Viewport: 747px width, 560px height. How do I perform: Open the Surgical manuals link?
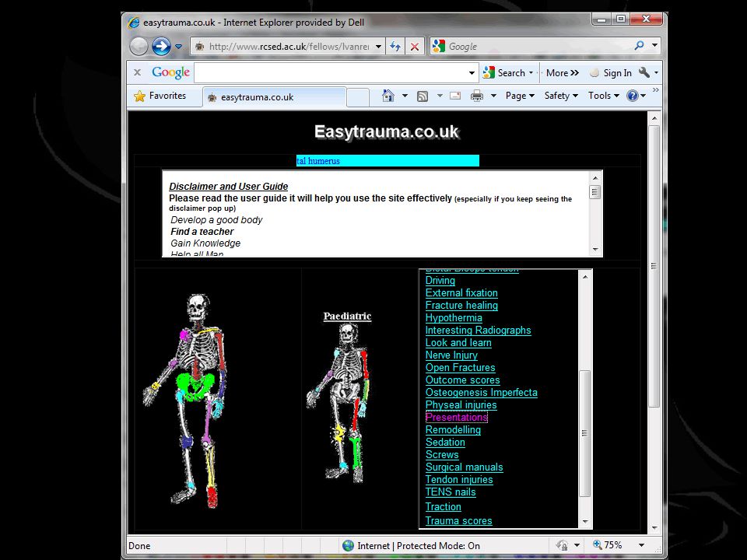[464, 467]
